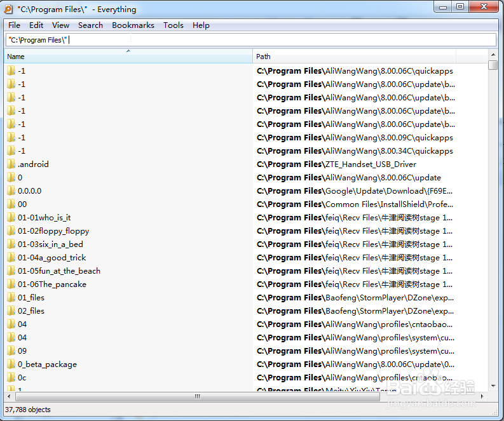Open the File menu
Image resolution: width=504 pixels, height=421 pixels.
click(x=14, y=25)
